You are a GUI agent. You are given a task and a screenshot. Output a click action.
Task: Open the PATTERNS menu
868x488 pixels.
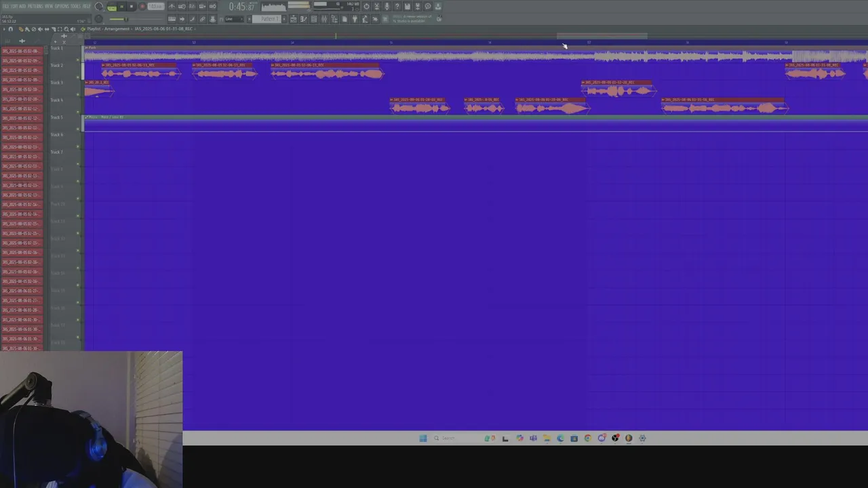36,6
